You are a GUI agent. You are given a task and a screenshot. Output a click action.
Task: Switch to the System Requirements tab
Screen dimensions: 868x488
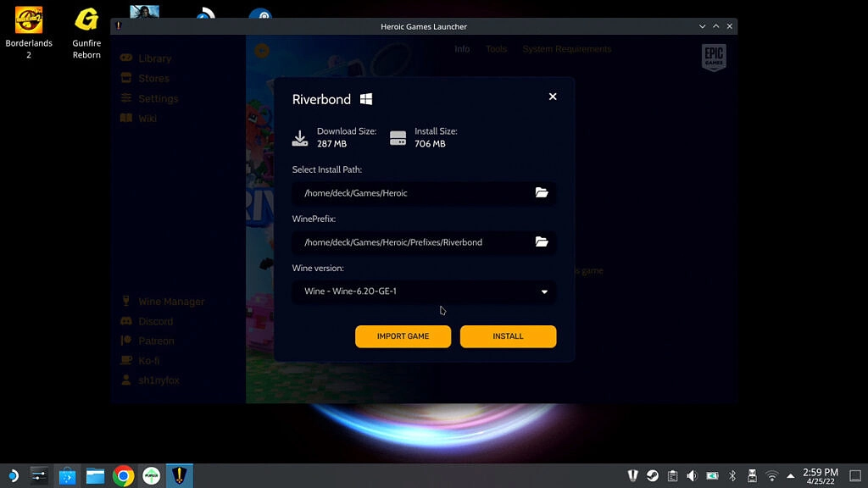(567, 49)
